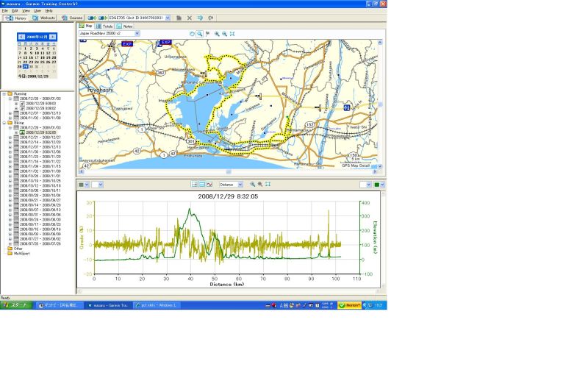
Task: Open the EDGE705 device dropdown
Action: pyautogui.click(x=168, y=18)
